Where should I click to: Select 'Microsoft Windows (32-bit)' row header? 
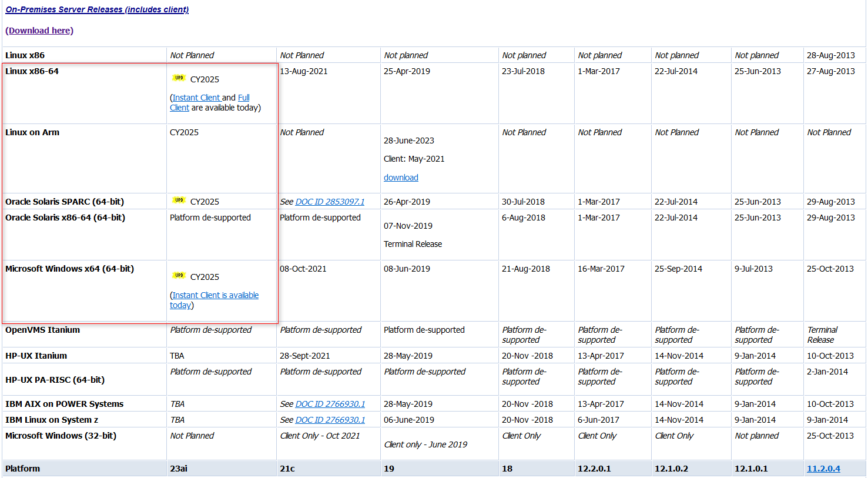61,436
